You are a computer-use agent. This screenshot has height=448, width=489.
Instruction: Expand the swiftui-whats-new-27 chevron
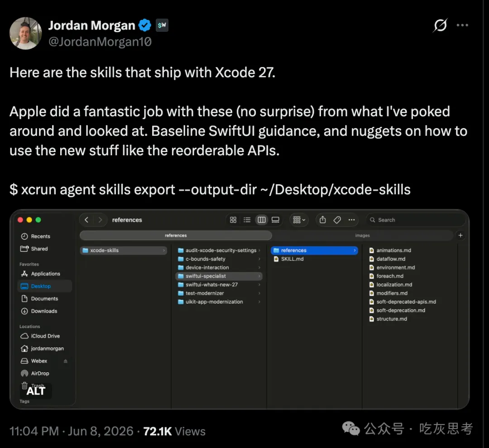tap(259, 285)
